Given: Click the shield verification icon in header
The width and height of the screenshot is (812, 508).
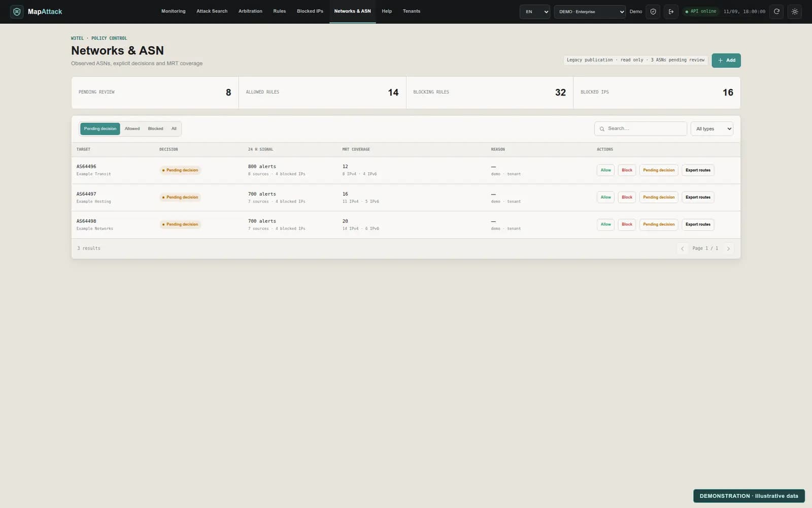Looking at the screenshot, I should tap(653, 12).
